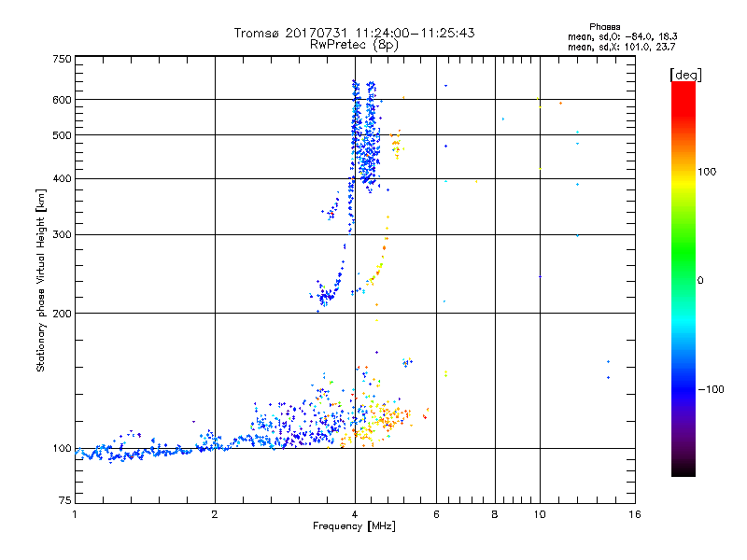Image resolution: width=747 pixels, height=560 pixels.
Task: Click the colorbar tick label "100"
Action: [707, 172]
